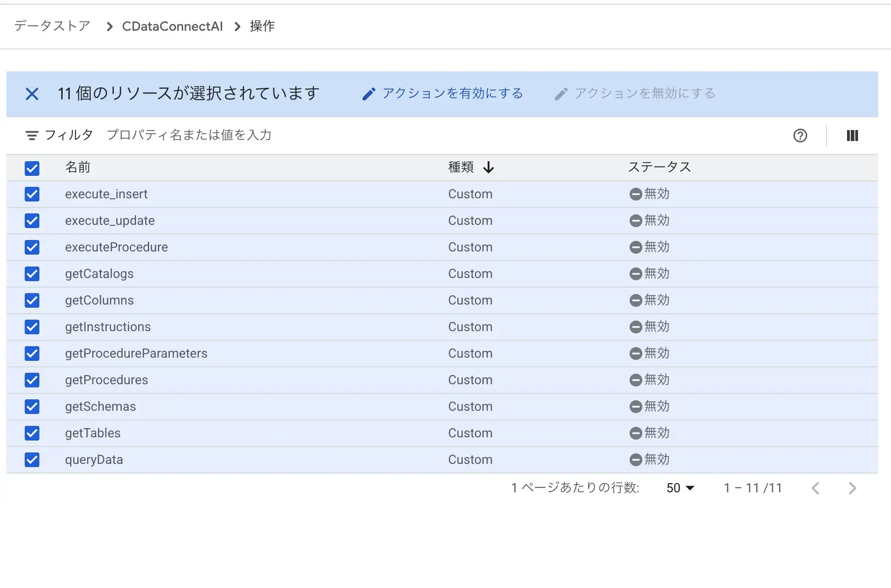Navigate to CDataConnectAI breadcrumb
This screenshot has width=891, height=588.
point(172,26)
